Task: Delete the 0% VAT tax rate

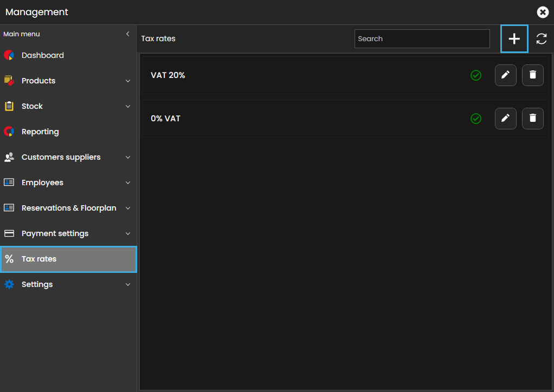Action: [x=532, y=119]
